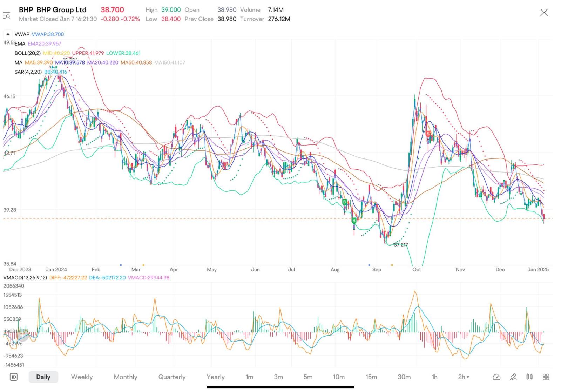Click the EMA20:39.957 indicator value
Screen dimensions: 561x392
click(45, 43)
